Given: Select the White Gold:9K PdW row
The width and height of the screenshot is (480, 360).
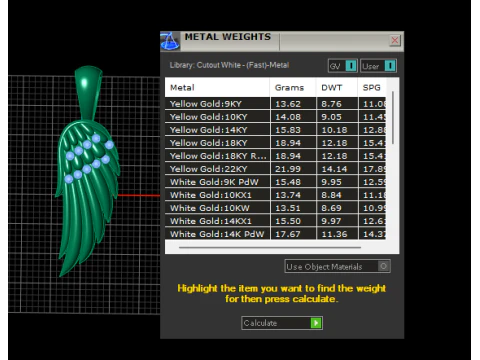Looking at the screenshot, I should pos(275,182).
